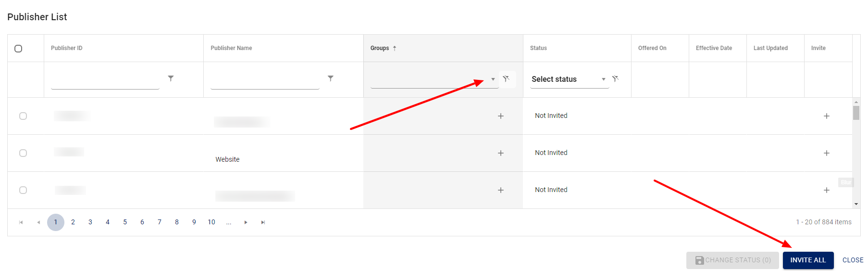Screen dimensions: 868x271
Task: Sort by the Groups column header
Action: (380, 48)
